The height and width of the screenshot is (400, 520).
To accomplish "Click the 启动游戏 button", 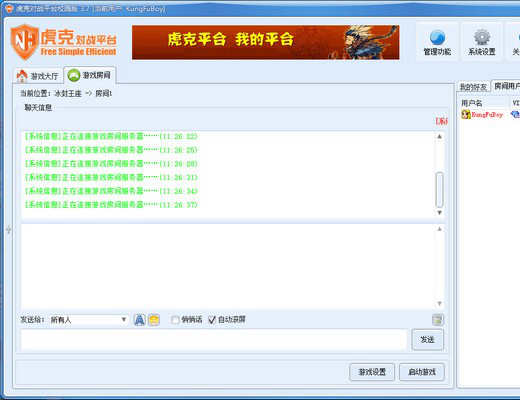I will [x=422, y=372].
